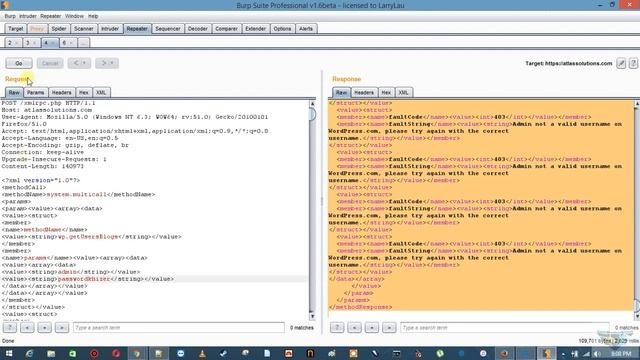
Task: Open response XML view tab
Action: (x=403, y=93)
